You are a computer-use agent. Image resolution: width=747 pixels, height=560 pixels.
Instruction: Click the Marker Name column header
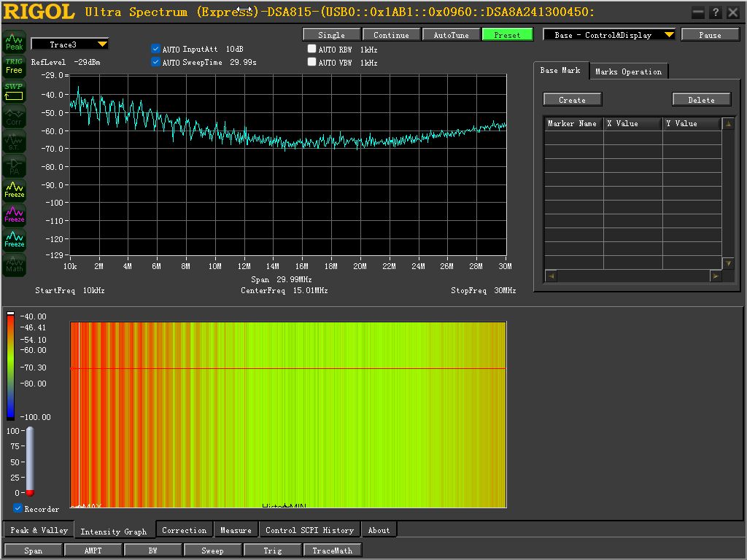(573, 123)
